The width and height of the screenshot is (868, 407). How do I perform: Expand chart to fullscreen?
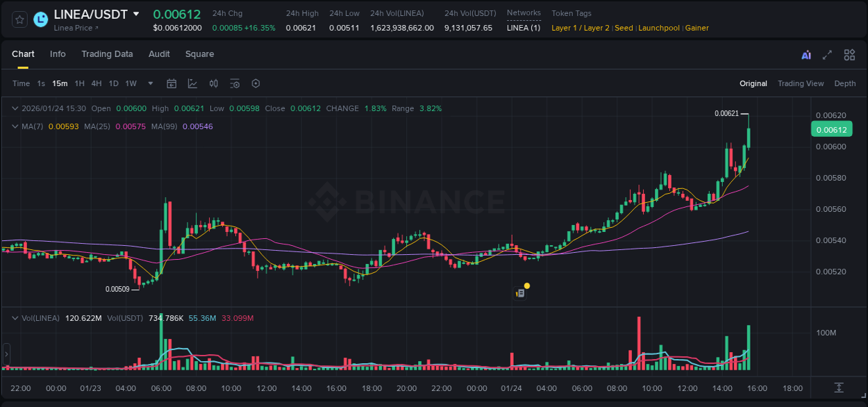827,54
